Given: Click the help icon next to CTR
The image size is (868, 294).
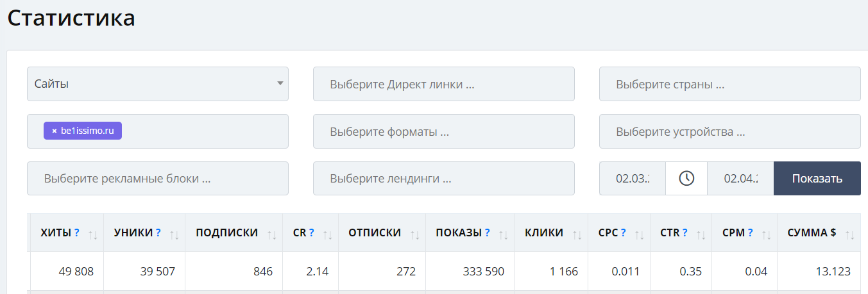Looking at the screenshot, I should (x=685, y=233).
